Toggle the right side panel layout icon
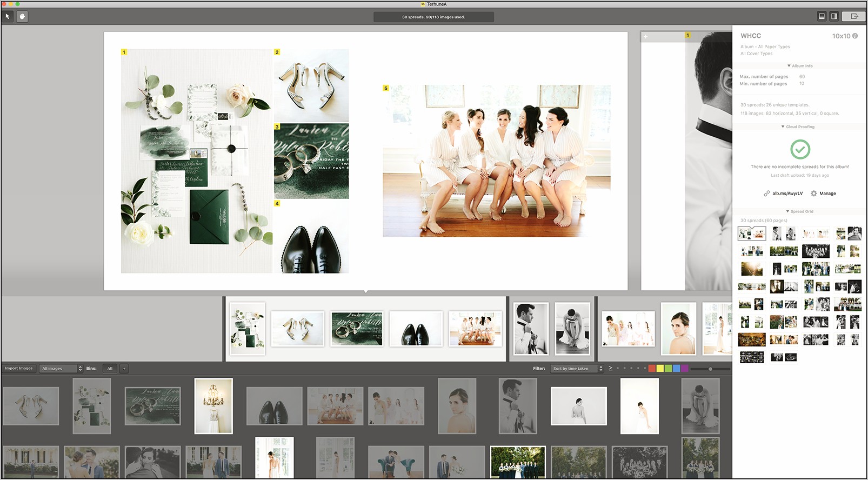Screen dimensions: 868x480 click(834, 17)
